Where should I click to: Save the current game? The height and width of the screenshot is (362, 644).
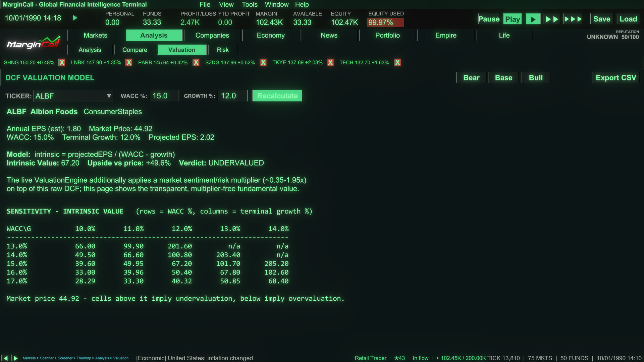click(x=602, y=19)
